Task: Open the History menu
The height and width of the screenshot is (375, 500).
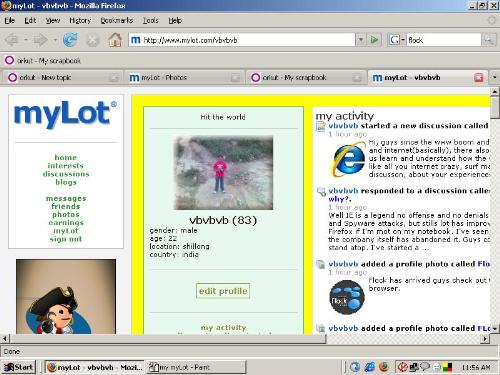Action: click(x=80, y=21)
